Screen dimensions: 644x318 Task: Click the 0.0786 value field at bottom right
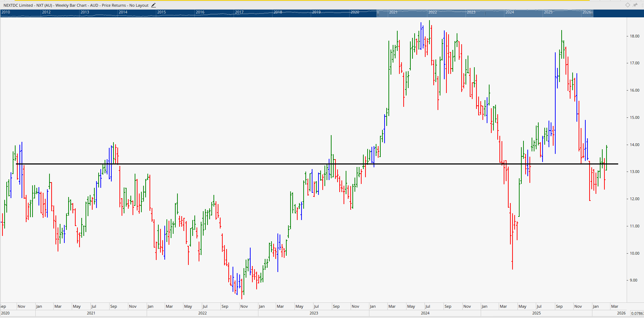tap(637, 313)
